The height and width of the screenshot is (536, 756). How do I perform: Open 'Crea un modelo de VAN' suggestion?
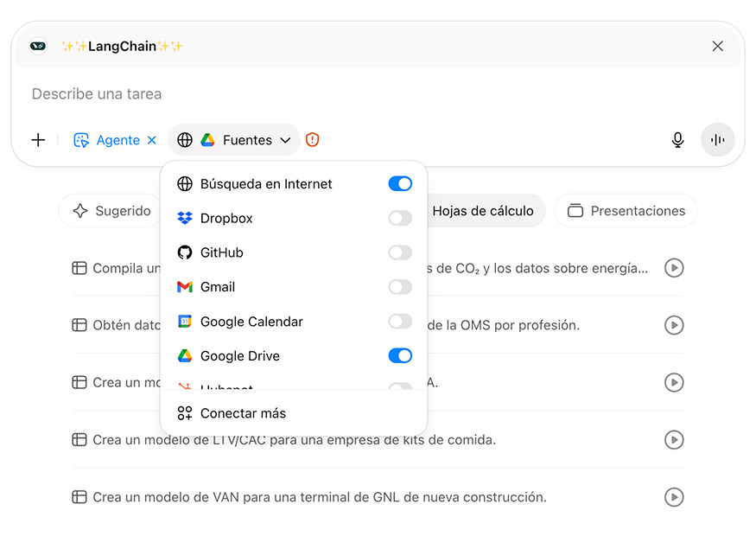point(320,497)
